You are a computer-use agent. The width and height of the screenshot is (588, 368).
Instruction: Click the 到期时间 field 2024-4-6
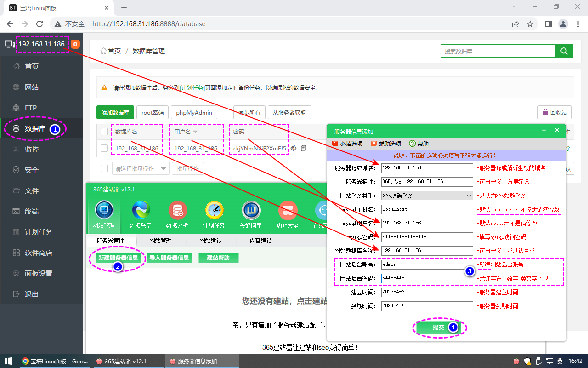pos(427,306)
